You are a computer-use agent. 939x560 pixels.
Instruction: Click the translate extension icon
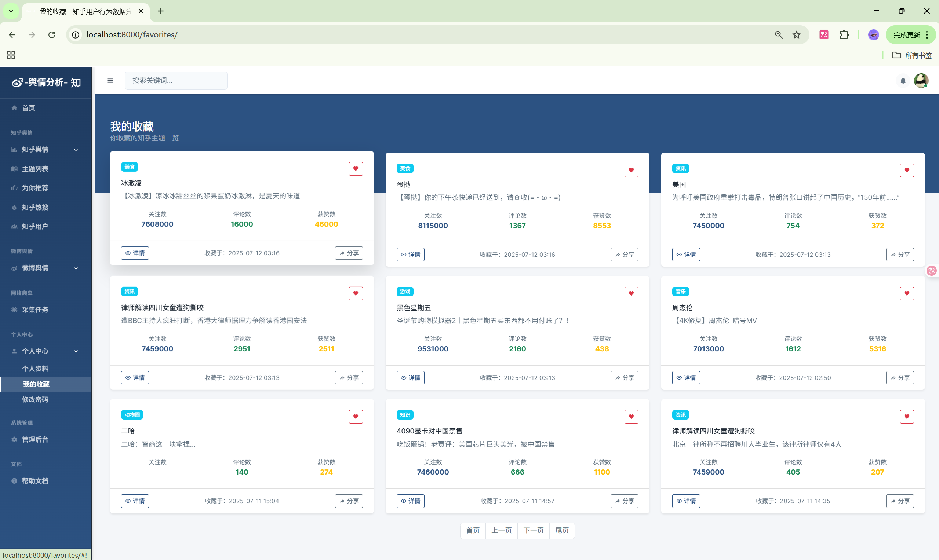[x=823, y=35]
